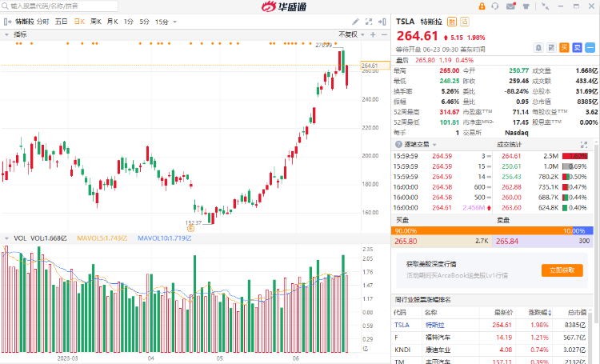The height and width of the screenshot is (364, 600).
Task: Click the 沽 short badge next to 特斯拉
Action: tap(464, 22)
